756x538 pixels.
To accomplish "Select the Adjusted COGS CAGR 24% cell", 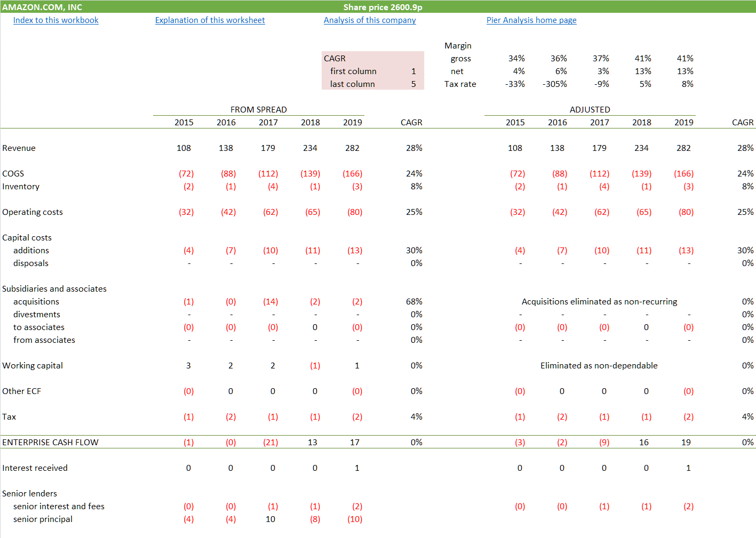I will (x=745, y=174).
